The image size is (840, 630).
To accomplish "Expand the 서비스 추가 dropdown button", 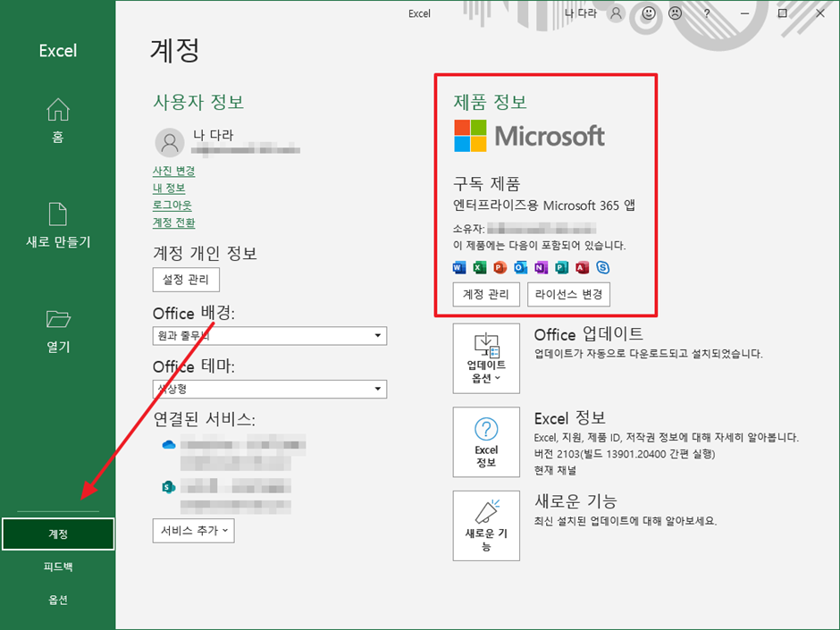I will click(x=193, y=530).
